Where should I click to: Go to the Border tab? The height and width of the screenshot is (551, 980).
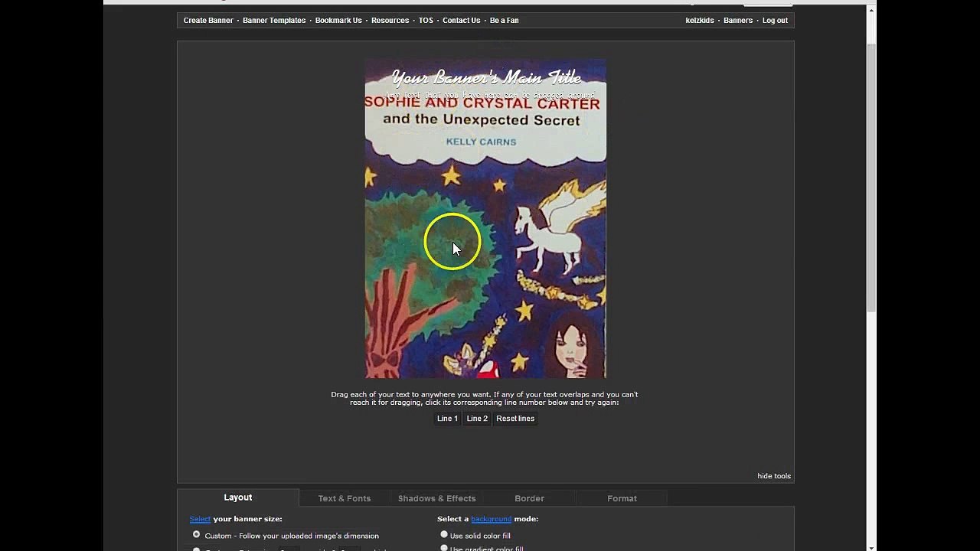529,498
